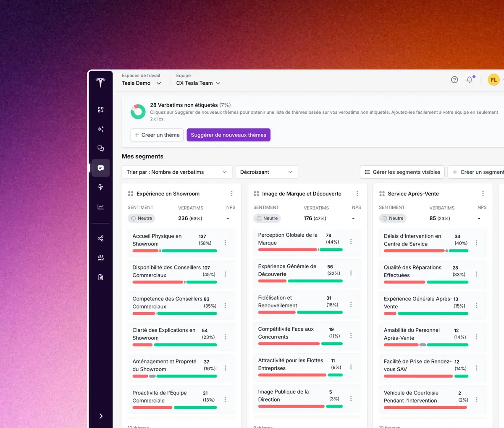Expand the sidebar with the arrow
Image resolution: width=504 pixels, height=428 pixels.
[x=101, y=416]
